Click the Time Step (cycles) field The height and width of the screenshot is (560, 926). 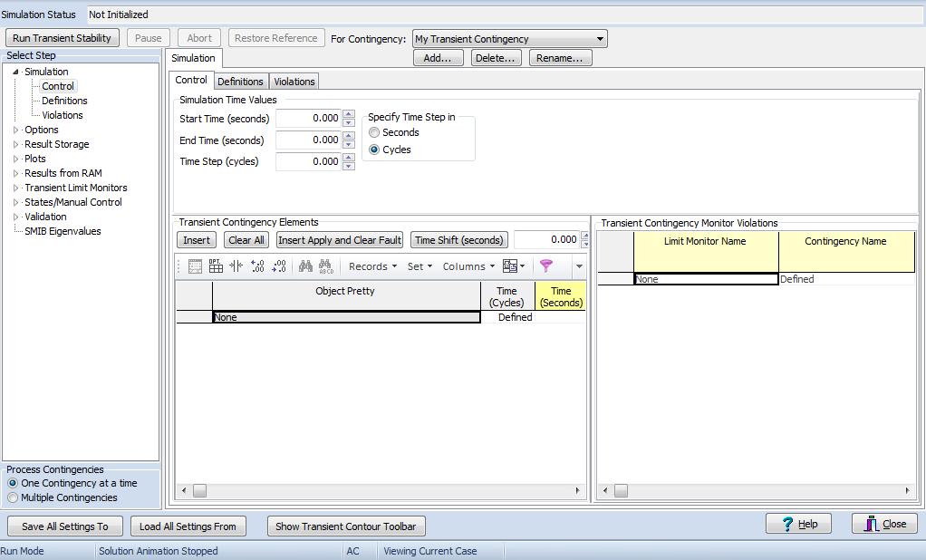[x=308, y=162]
